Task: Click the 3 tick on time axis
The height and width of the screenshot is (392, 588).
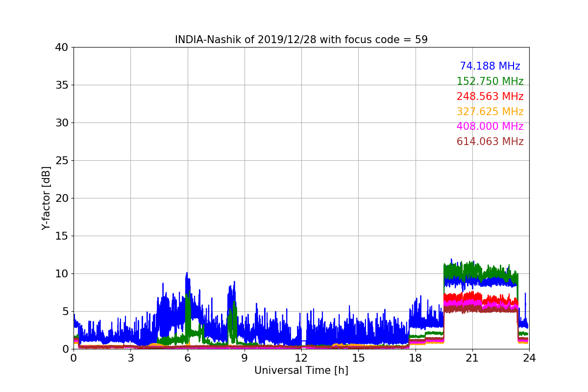Action: coord(130,358)
